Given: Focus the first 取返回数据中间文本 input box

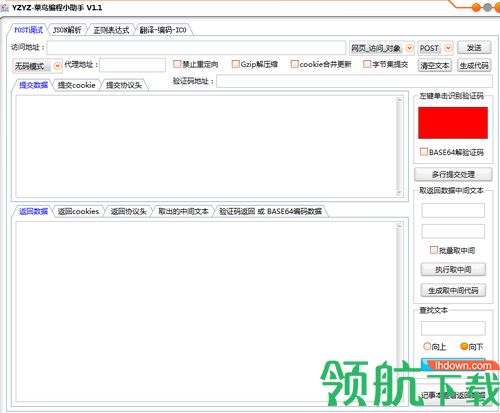Looking at the screenshot, I should 453,211.
